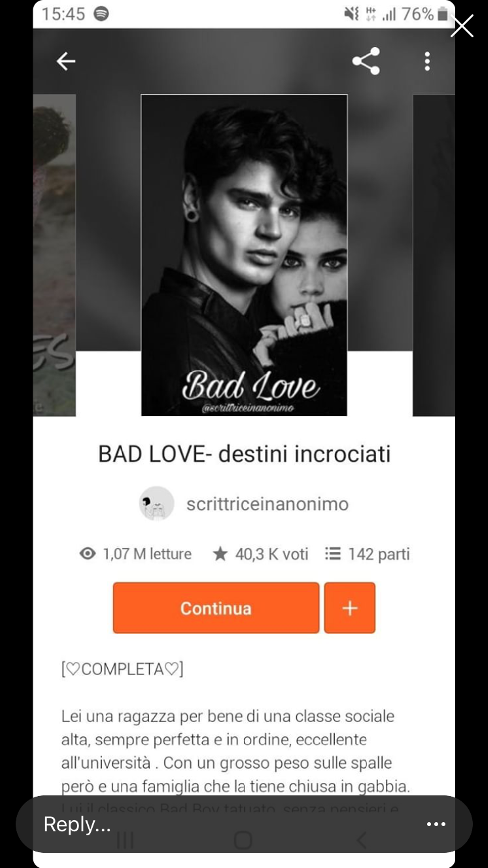Open scrittriceinanonimo author avatar
Viewport: 488px width, 868px height.
point(156,503)
